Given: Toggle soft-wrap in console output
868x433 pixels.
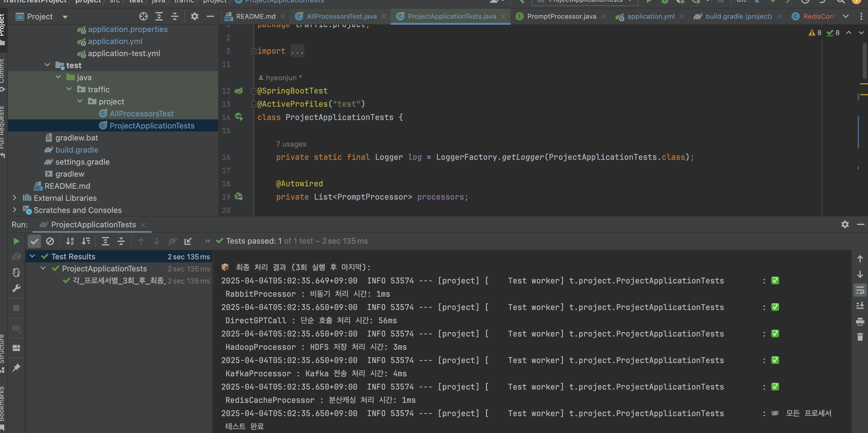Looking at the screenshot, I should 860,290.
